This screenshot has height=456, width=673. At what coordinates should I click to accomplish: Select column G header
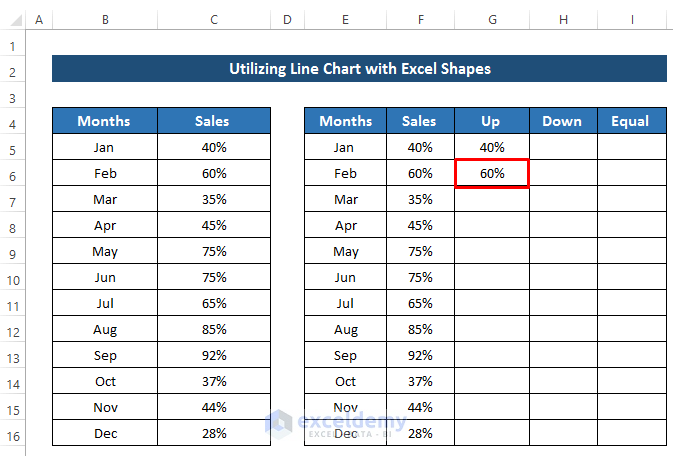coord(491,20)
